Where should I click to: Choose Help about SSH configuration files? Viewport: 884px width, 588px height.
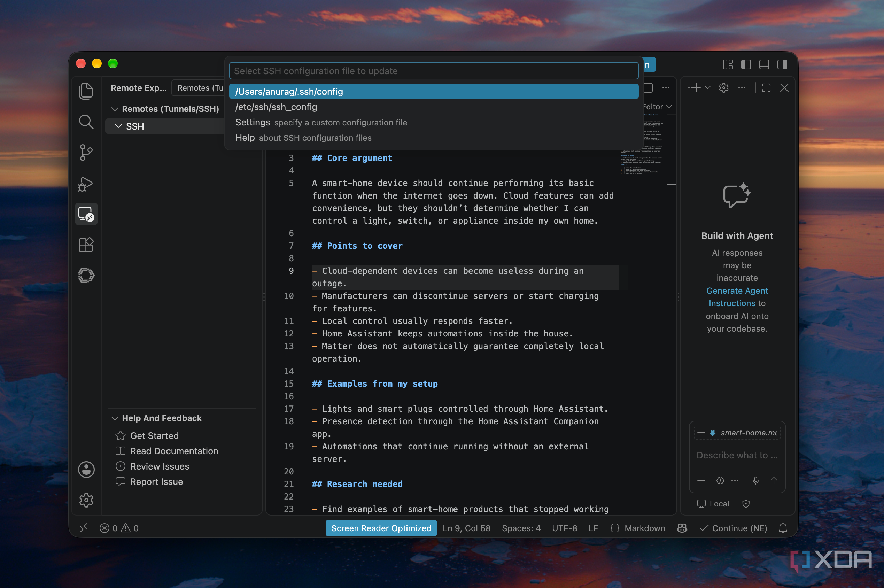coord(434,138)
